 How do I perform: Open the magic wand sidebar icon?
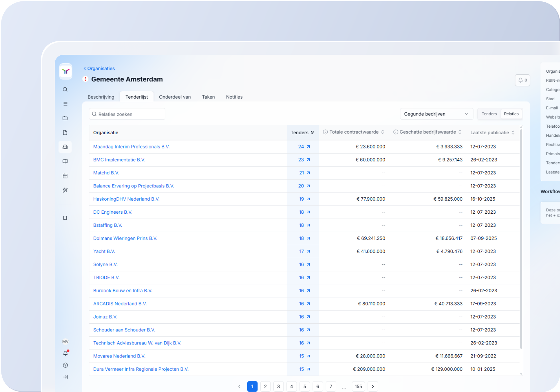65,190
